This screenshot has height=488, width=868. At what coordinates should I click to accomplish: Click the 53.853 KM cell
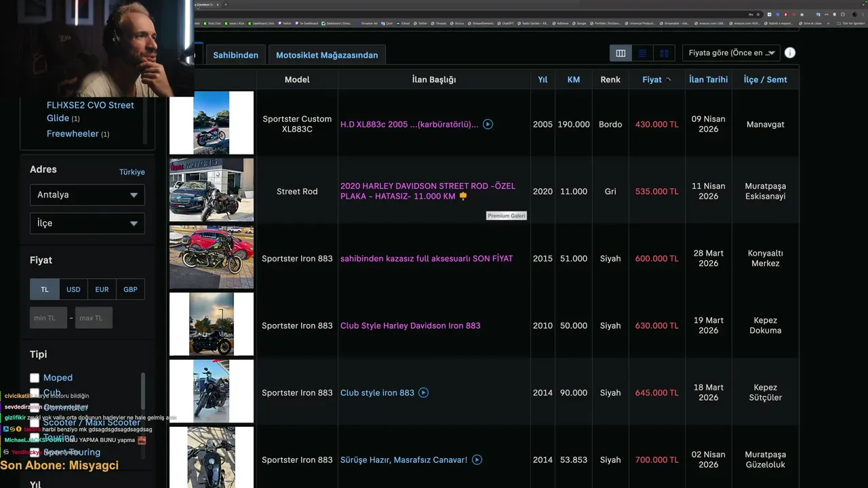[574, 460]
